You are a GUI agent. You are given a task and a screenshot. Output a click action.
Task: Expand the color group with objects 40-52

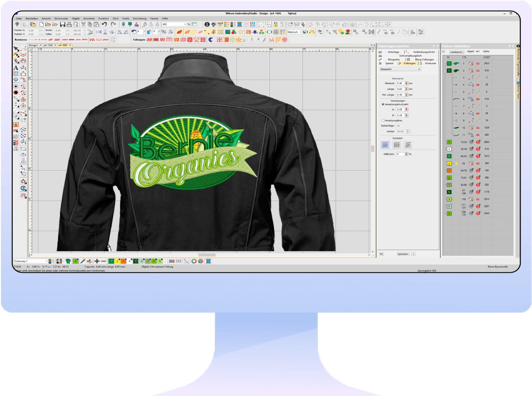[x=445, y=156]
